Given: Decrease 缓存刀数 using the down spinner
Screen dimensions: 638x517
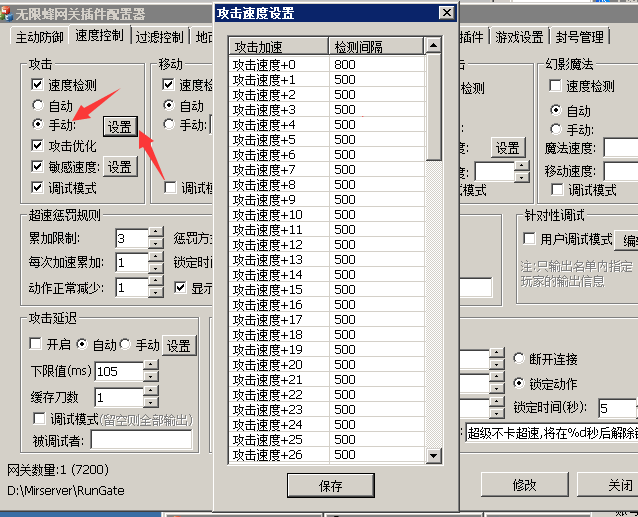Looking at the screenshot, I should 151,402.
